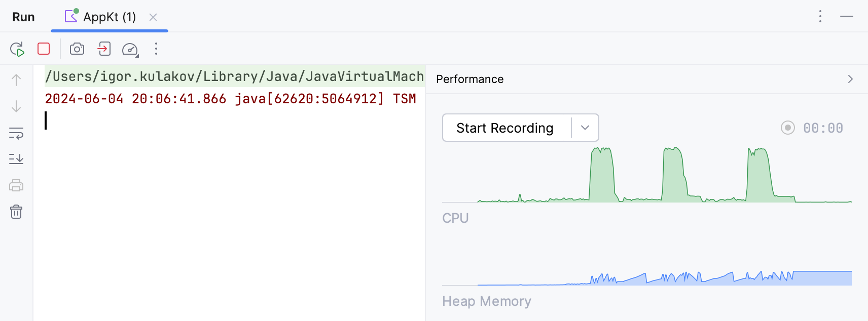Toggle soft-wrap for console output
Image resolution: width=868 pixels, height=321 pixels.
click(x=16, y=135)
